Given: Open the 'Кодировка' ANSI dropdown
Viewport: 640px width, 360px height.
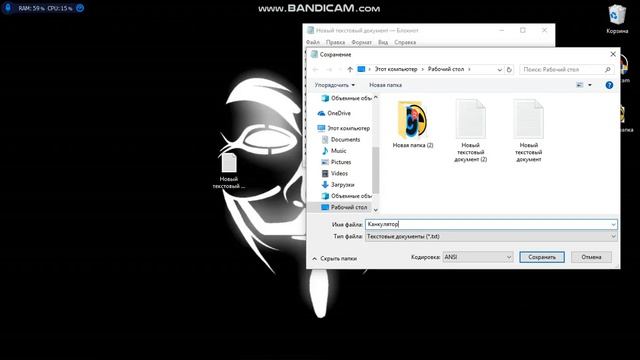Looking at the screenshot, I should (478, 257).
